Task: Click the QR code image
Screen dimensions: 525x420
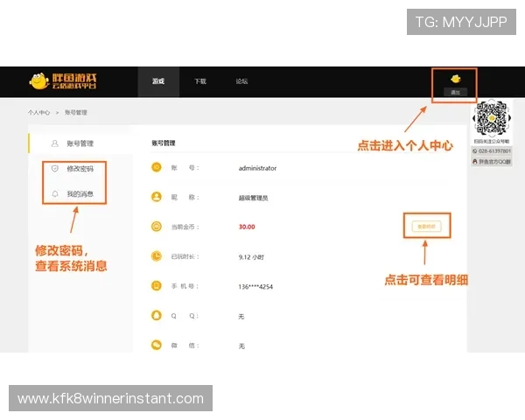Action: coord(492,118)
